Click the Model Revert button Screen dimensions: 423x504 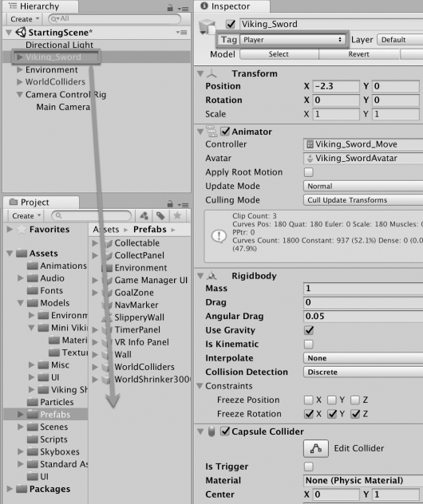coord(359,54)
